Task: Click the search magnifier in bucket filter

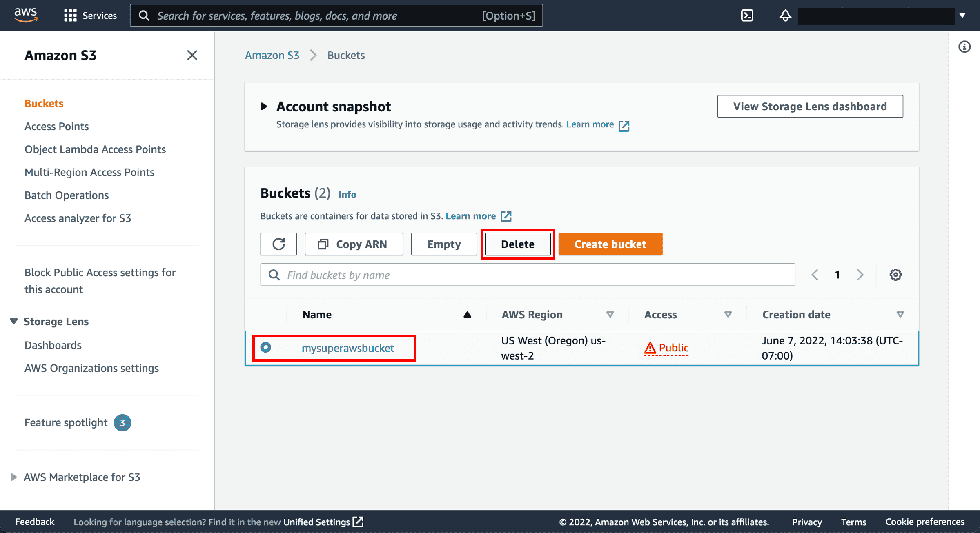Action: coord(274,275)
